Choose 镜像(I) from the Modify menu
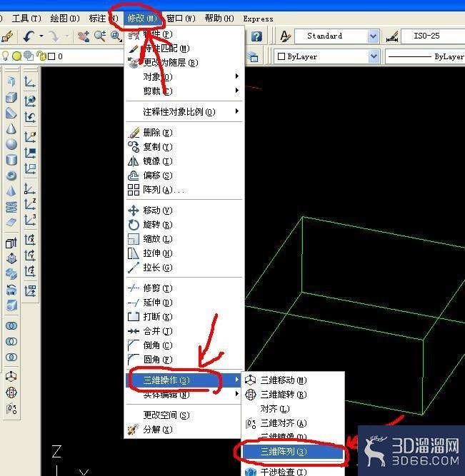465x476 pixels. coord(185,161)
